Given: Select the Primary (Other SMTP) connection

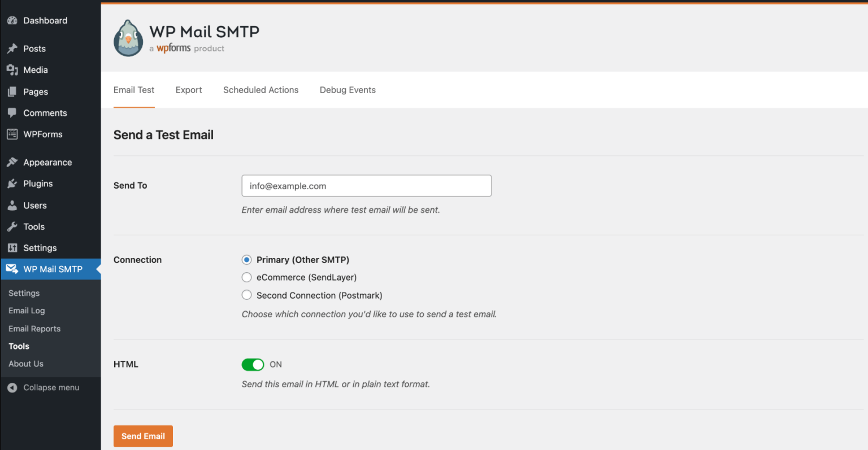Looking at the screenshot, I should (x=246, y=259).
